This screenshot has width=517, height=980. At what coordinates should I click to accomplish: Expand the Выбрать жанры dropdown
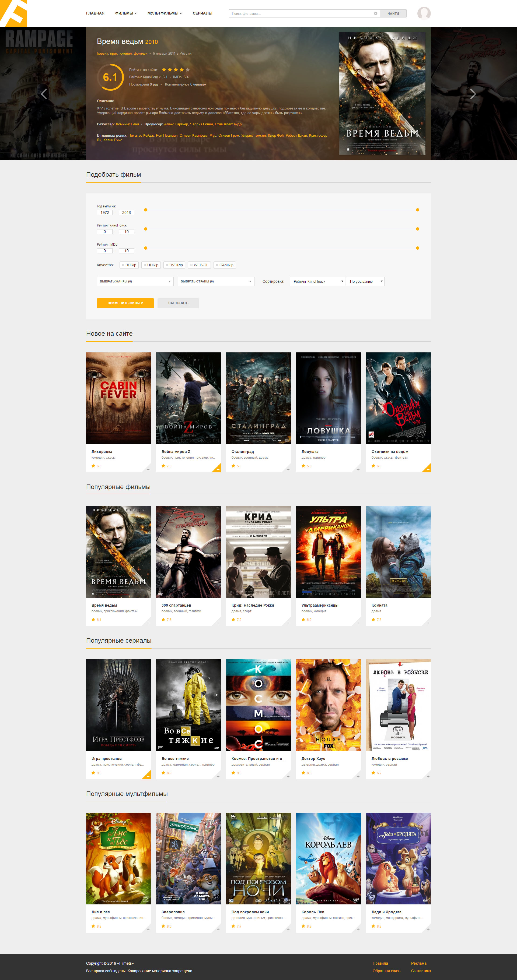click(x=135, y=282)
